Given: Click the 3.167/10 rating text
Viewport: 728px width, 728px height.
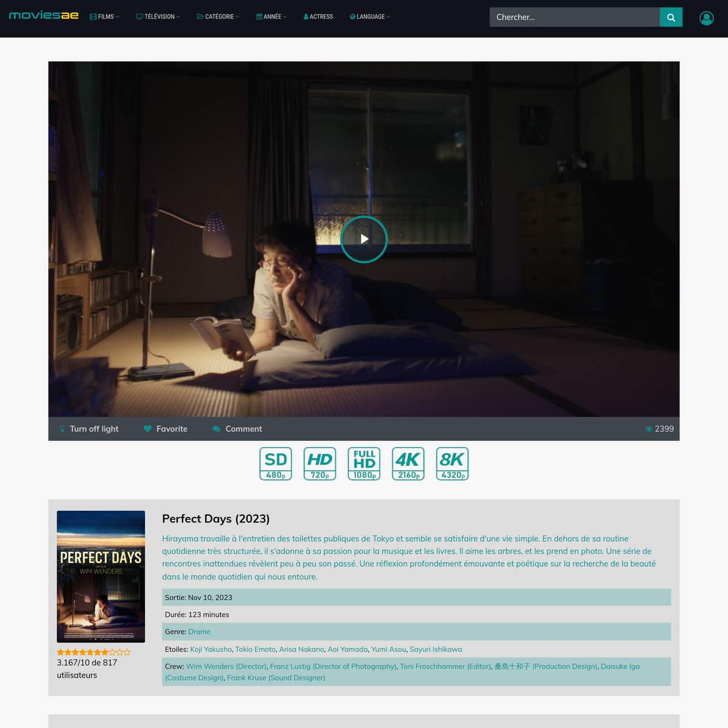Looking at the screenshot, I should pos(87,669).
